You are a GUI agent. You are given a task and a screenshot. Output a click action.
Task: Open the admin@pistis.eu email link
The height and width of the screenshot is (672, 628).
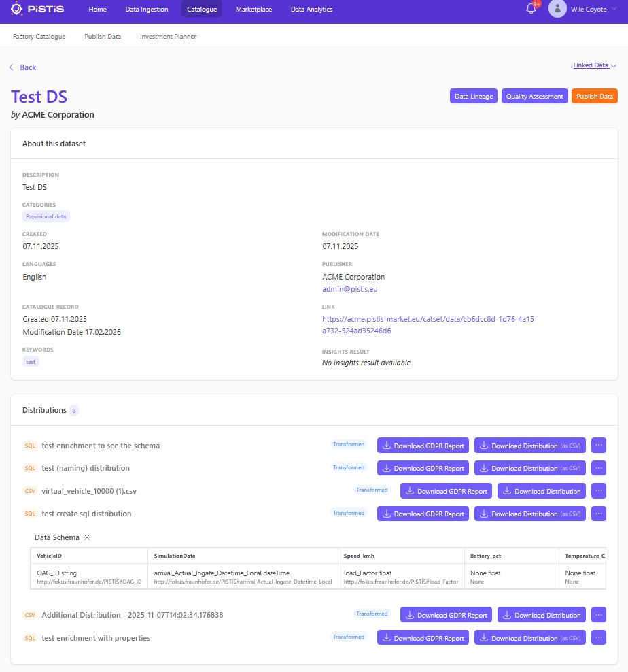click(349, 289)
